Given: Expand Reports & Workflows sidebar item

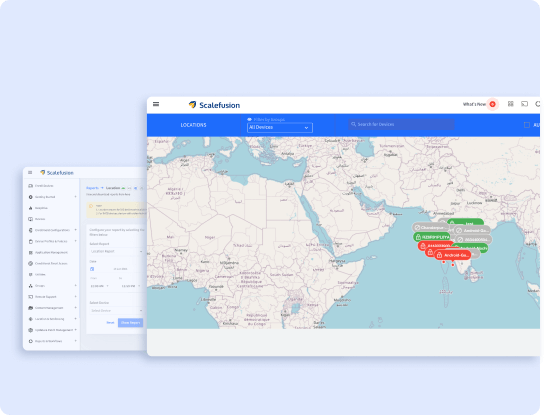Looking at the screenshot, I should pos(52,341).
